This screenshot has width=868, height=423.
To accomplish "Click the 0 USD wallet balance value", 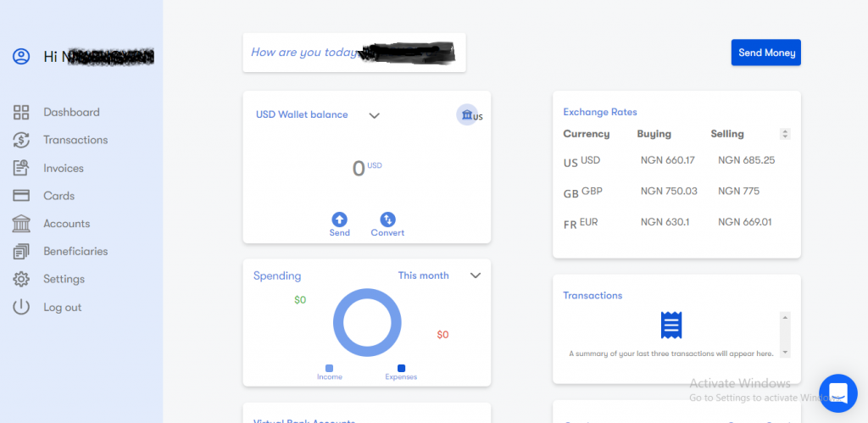I will point(367,169).
